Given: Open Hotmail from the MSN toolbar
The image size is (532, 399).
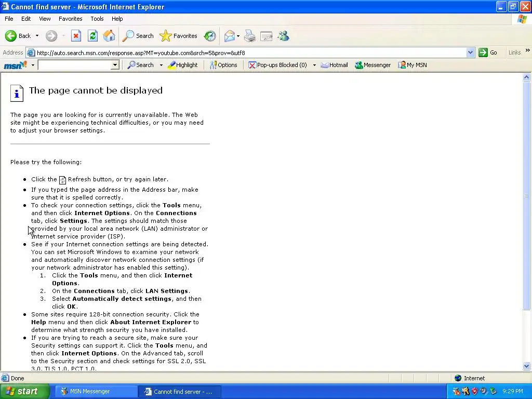Looking at the screenshot, I should click(334, 65).
